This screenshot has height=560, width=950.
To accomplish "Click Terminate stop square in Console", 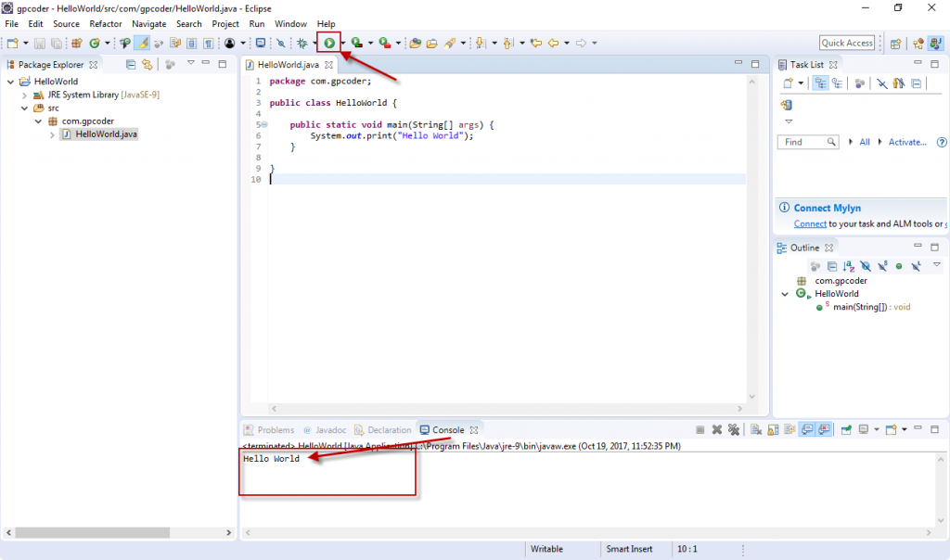I will click(700, 430).
